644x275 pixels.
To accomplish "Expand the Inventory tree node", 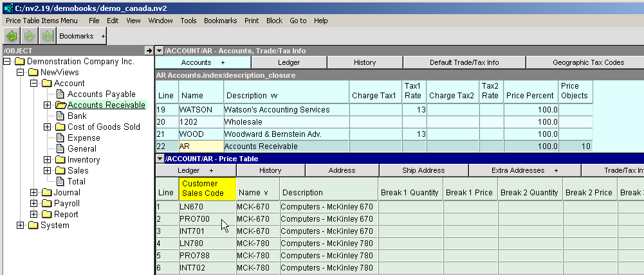I will click(x=47, y=160).
